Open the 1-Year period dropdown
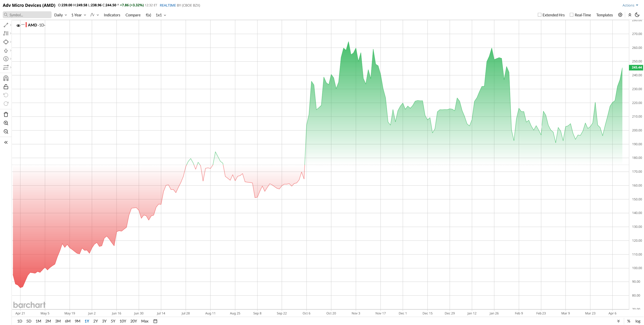The image size is (644, 325). [x=78, y=15]
